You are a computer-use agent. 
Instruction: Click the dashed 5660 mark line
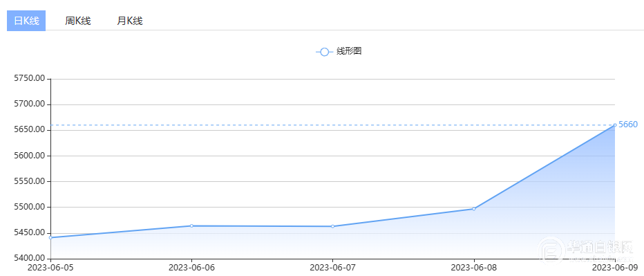pos(332,125)
